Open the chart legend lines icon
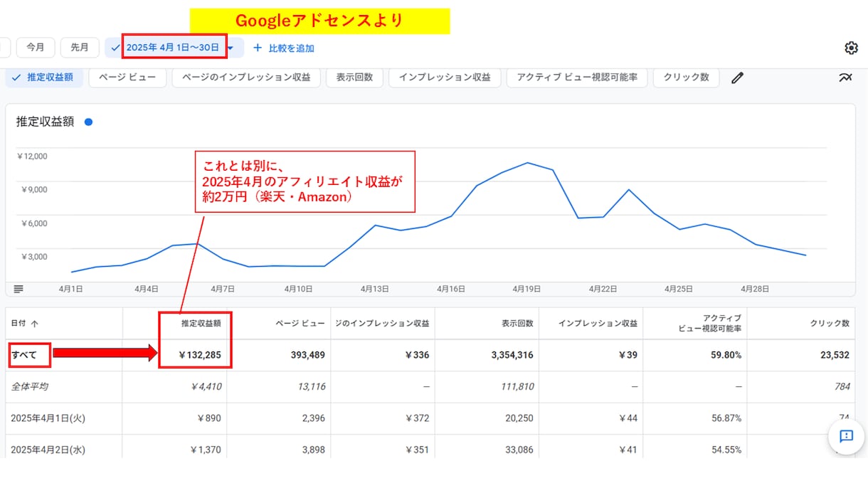The image size is (868, 488). [18, 289]
